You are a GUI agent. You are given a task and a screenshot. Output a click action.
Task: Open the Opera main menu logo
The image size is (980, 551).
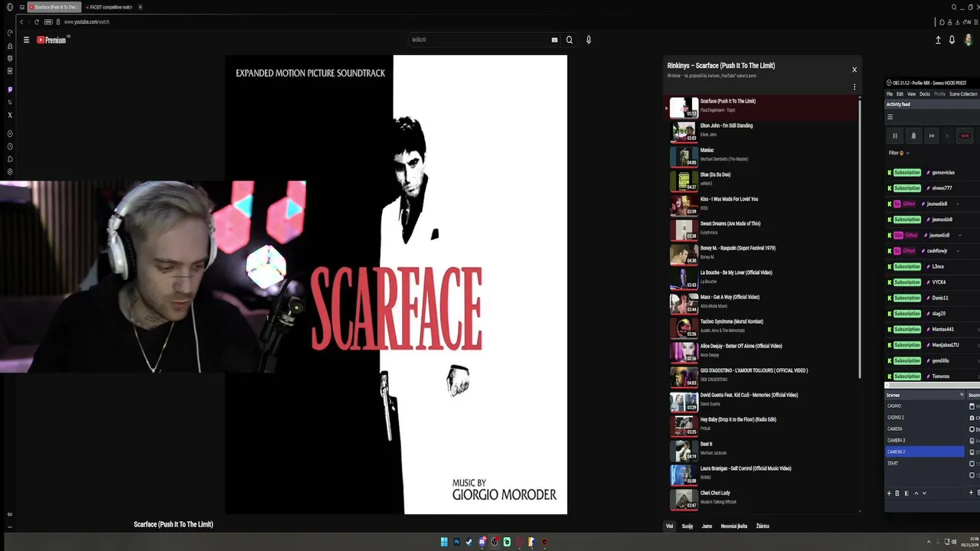pos(10,7)
